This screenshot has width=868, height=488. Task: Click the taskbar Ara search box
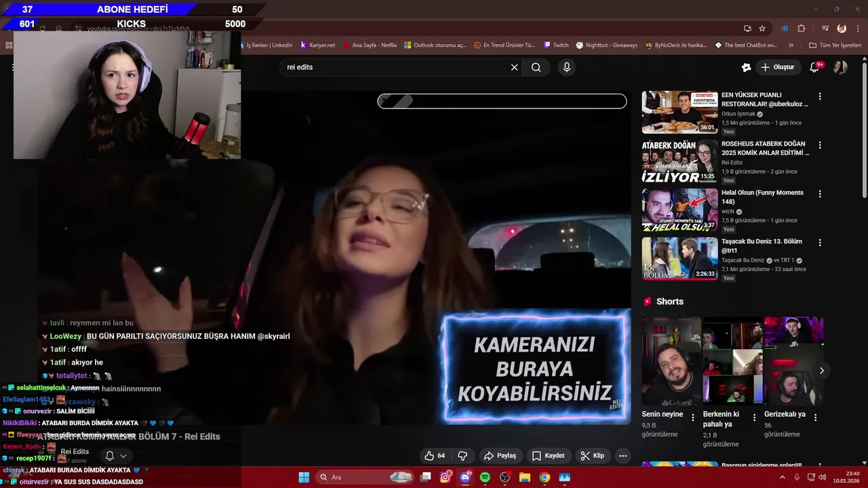366,477
